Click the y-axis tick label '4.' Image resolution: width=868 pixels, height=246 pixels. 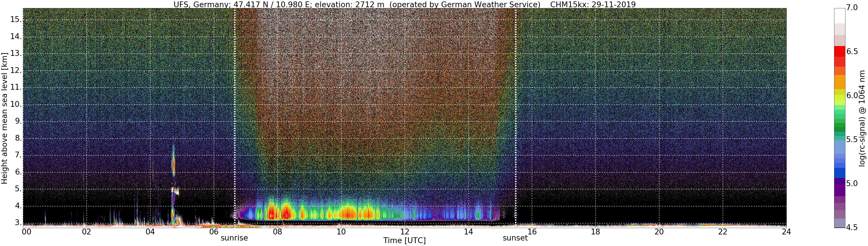[x=18, y=206]
